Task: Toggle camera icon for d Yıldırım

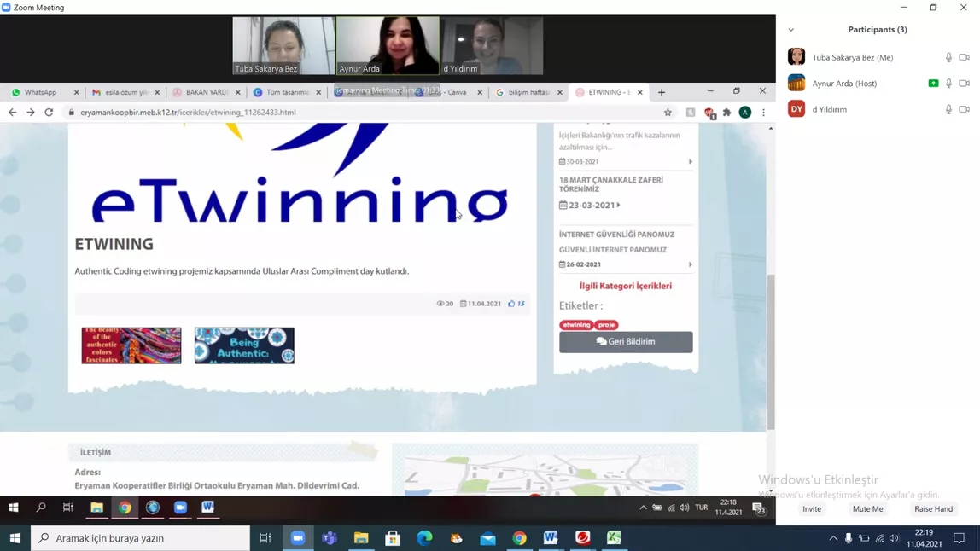Action: tap(965, 109)
